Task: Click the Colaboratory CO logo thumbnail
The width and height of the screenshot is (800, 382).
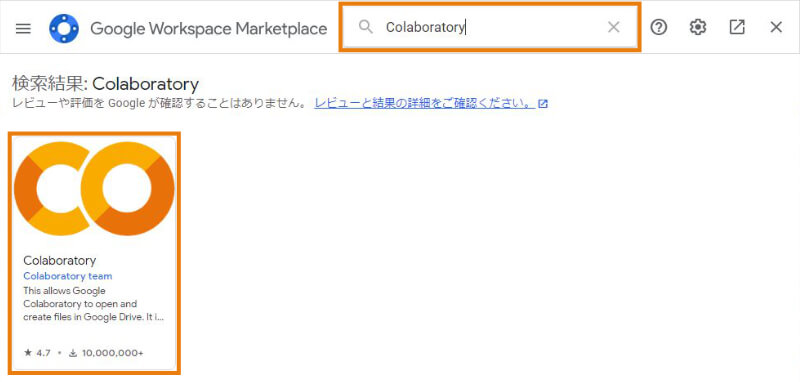Action: click(94, 189)
